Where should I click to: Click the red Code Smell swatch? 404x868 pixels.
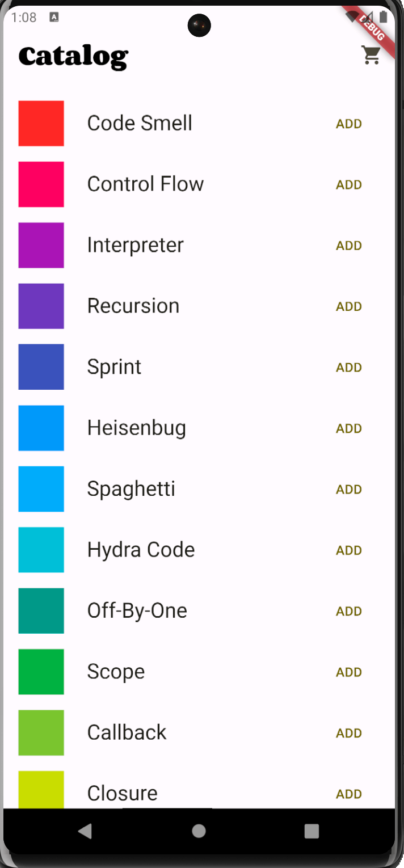pos(41,124)
